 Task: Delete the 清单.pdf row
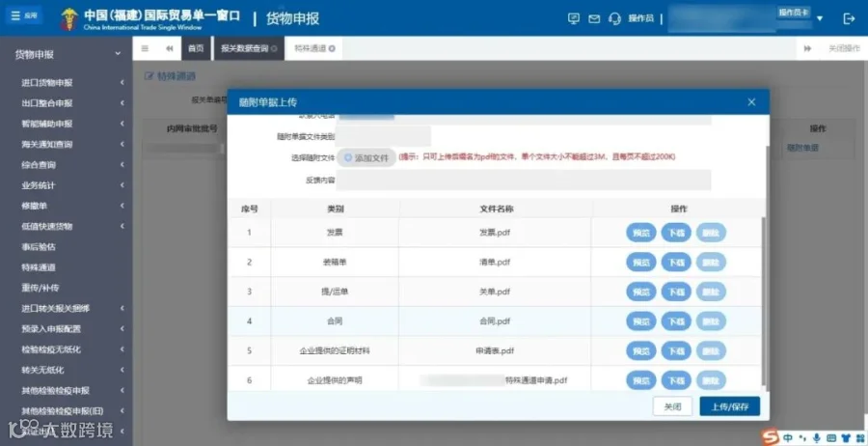(711, 262)
